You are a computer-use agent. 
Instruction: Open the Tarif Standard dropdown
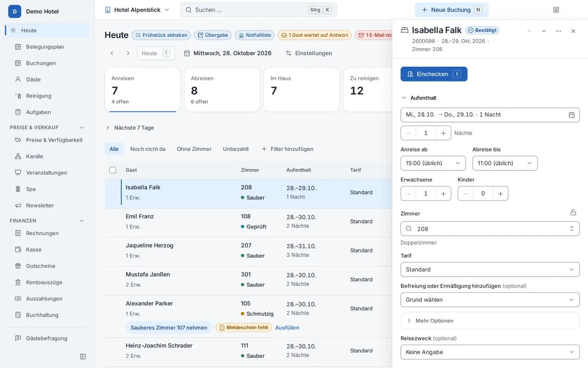[x=490, y=270]
